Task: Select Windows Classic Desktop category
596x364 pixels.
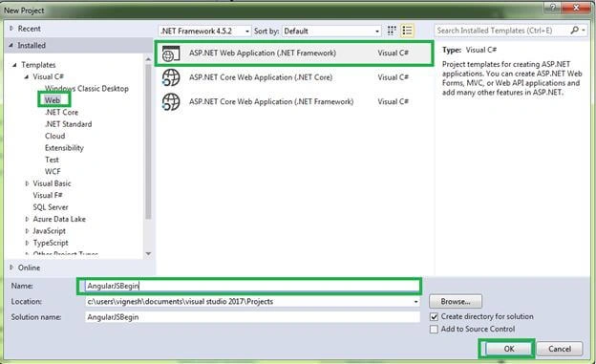Action: click(87, 89)
